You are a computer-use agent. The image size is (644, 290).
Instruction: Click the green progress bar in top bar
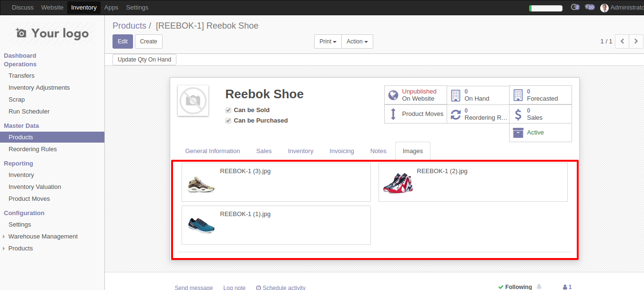(x=546, y=8)
